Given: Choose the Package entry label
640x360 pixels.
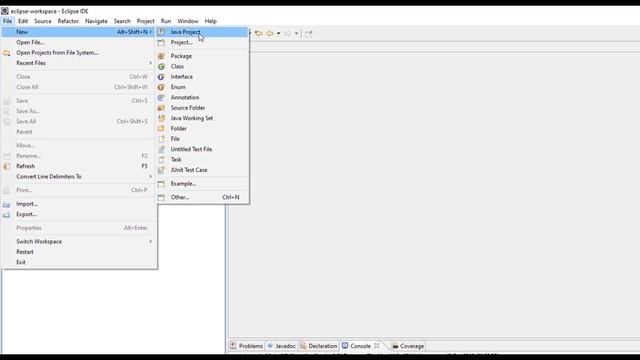Looking at the screenshot, I should pyautogui.click(x=181, y=56).
